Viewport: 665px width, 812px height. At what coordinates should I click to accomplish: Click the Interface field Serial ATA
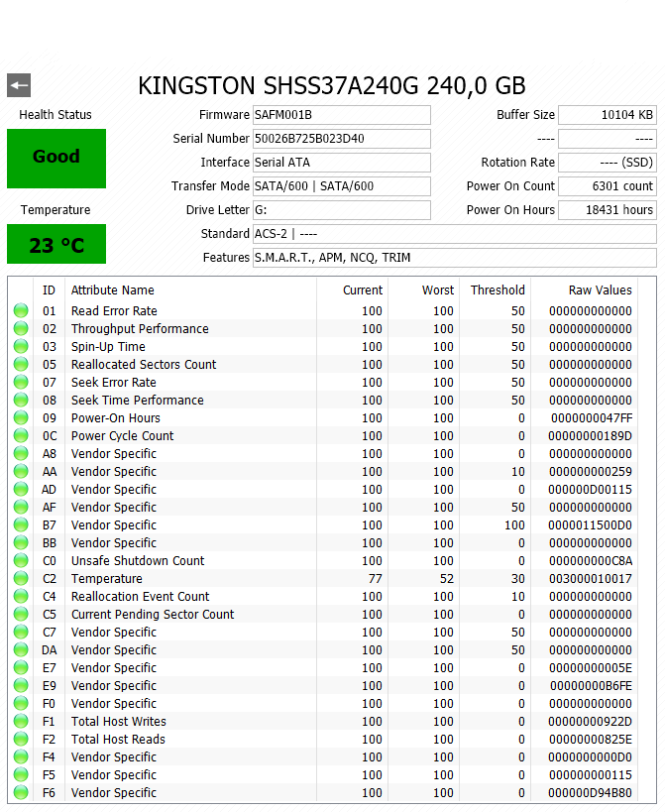pyautogui.click(x=342, y=163)
